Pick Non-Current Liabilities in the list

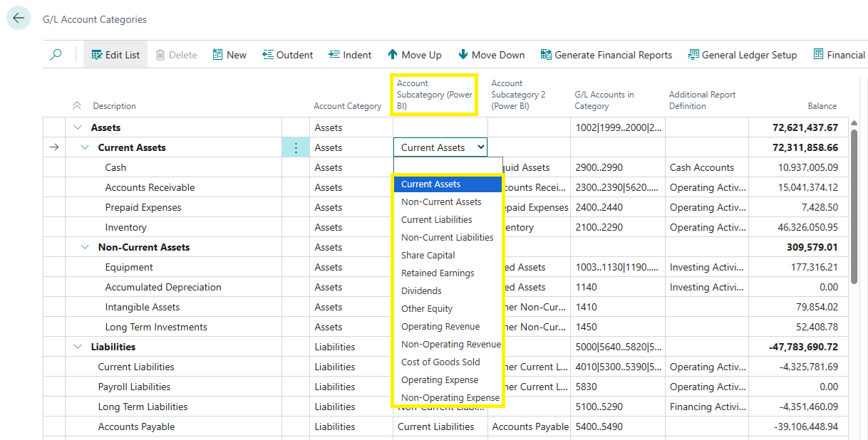tap(447, 238)
